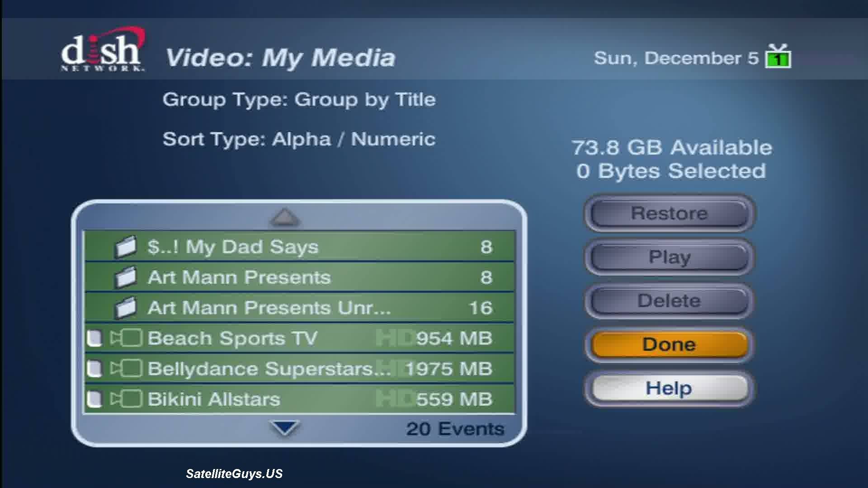Viewport: 868px width, 488px height.
Task: Check the Bellydance Superstars checkbox
Action: click(x=94, y=369)
